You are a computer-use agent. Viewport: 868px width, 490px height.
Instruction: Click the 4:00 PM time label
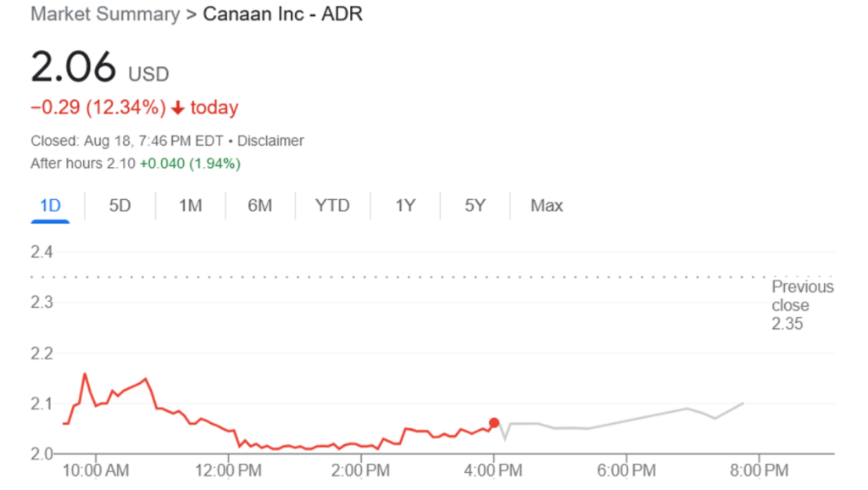click(493, 470)
